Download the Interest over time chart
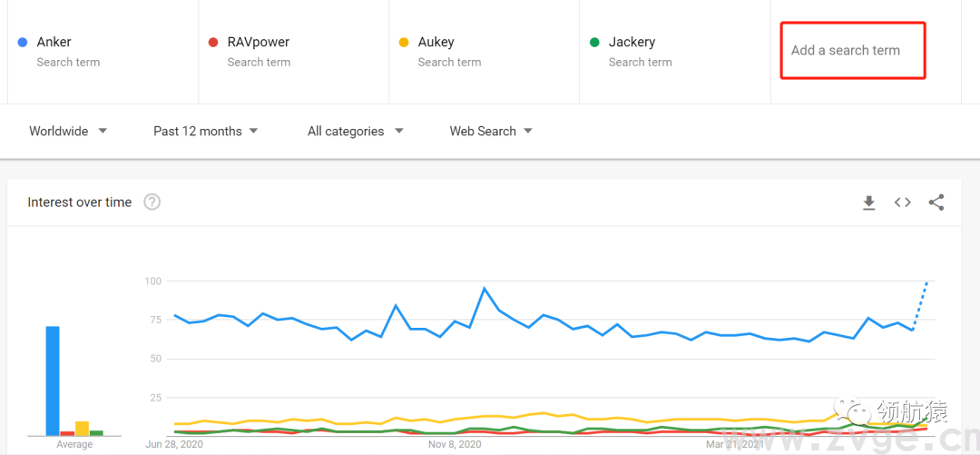Viewport: 980px width, 455px height. tap(868, 203)
